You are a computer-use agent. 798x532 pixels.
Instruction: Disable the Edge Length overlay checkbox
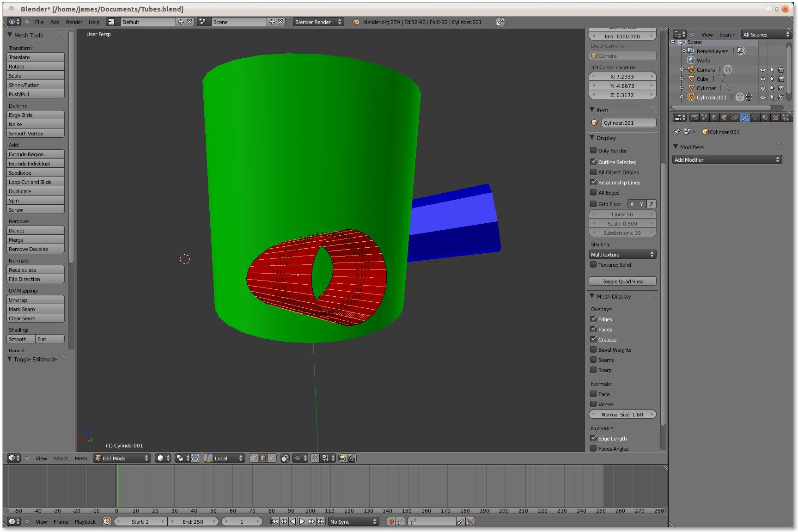594,438
